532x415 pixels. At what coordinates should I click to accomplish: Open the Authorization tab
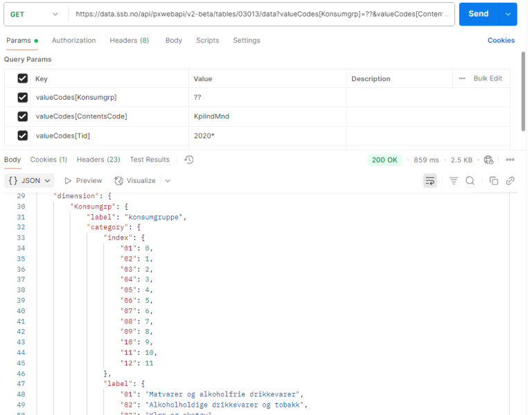coord(73,40)
